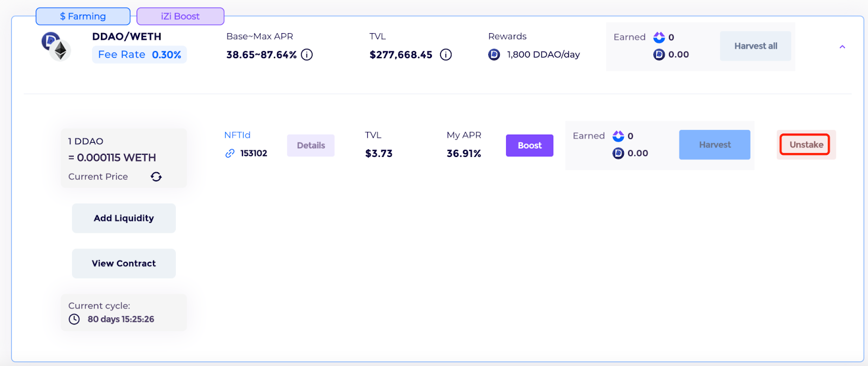Click DDAO coin icon in NFT row
This screenshot has width=868, height=366.
(x=618, y=154)
